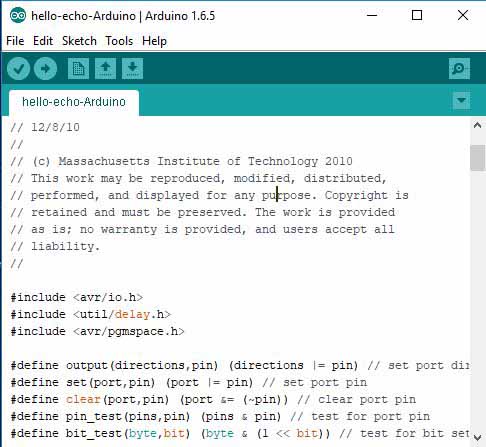Click the scrollbar up arrow
This screenshot has width=486, height=447.
(477, 125)
